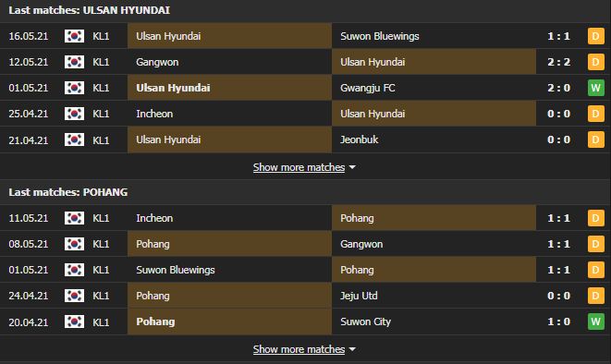Click the flag icon on the 25.04.21 row
Screen dimensions: 611x364
(74, 114)
